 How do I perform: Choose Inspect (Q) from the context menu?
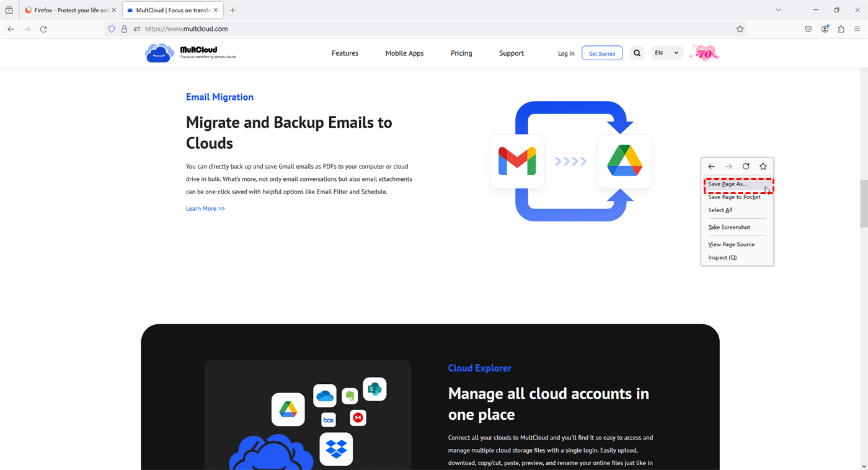[738, 257]
